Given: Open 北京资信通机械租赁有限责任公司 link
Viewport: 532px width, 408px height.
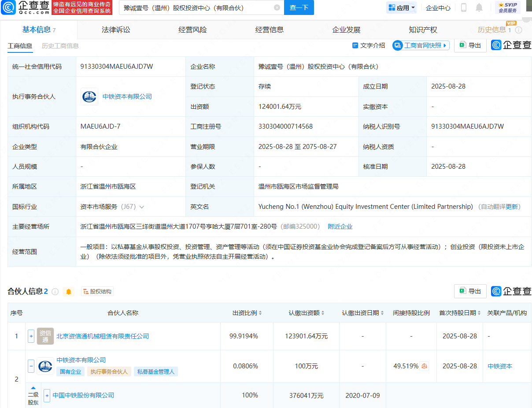Looking at the screenshot, I should coord(103,336).
